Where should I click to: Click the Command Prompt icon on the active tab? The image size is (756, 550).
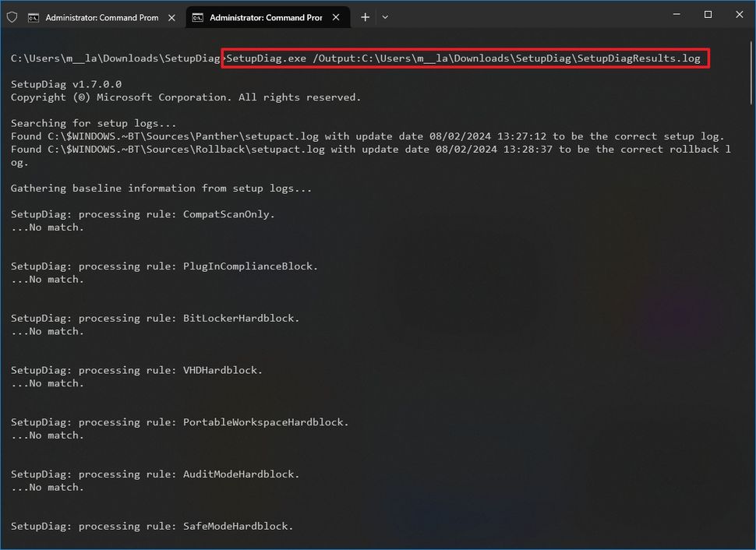[x=197, y=16]
